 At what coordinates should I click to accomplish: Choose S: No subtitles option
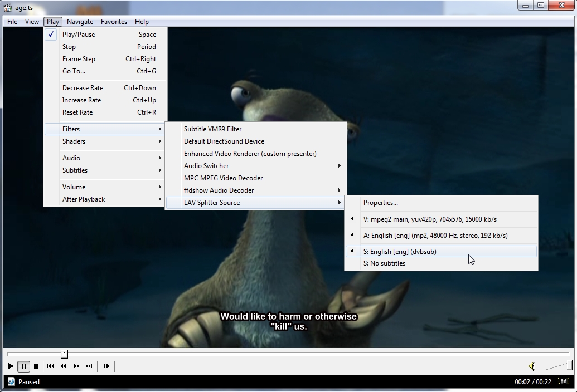[441, 263]
